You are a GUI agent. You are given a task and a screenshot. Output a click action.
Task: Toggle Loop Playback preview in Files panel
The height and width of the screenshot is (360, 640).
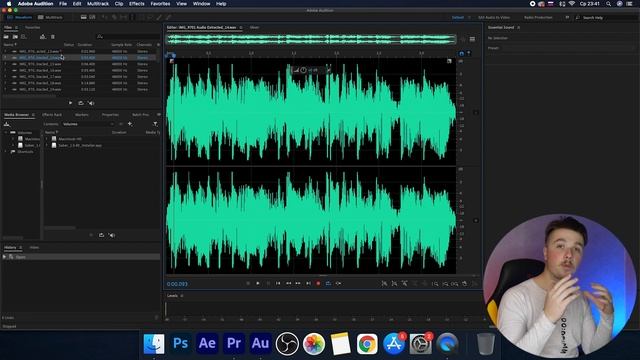(81, 103)
